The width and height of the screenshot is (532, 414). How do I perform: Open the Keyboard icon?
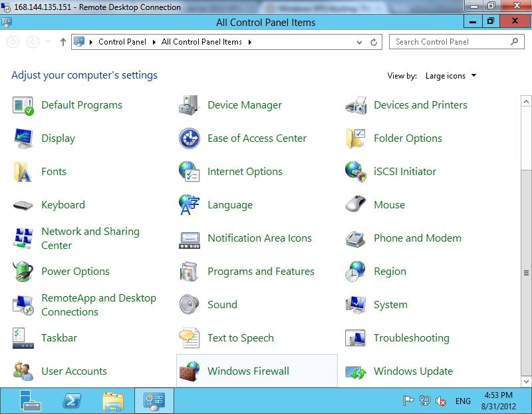[x=23, y=205]
